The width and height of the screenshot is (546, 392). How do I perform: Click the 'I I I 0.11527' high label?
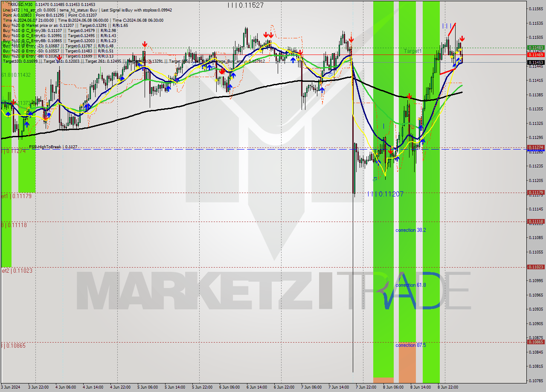click(x=245, y=6)
